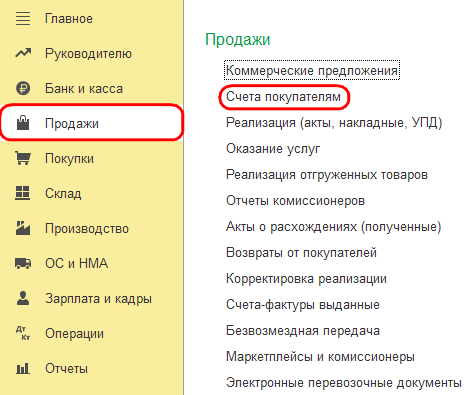Click the green Продажи group heading
473x395 pixels.
coord(237,40)
